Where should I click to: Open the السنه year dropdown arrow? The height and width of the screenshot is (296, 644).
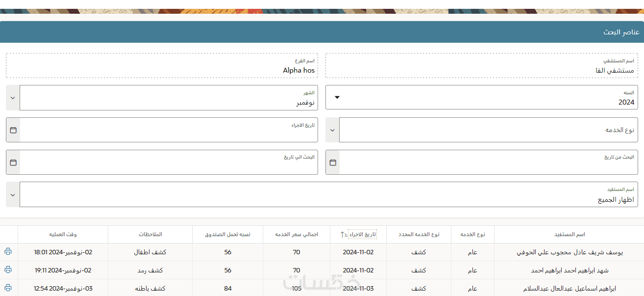pos(337,97)
